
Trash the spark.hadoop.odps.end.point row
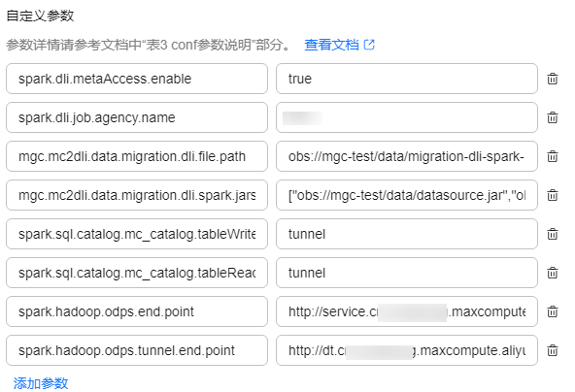553,311
